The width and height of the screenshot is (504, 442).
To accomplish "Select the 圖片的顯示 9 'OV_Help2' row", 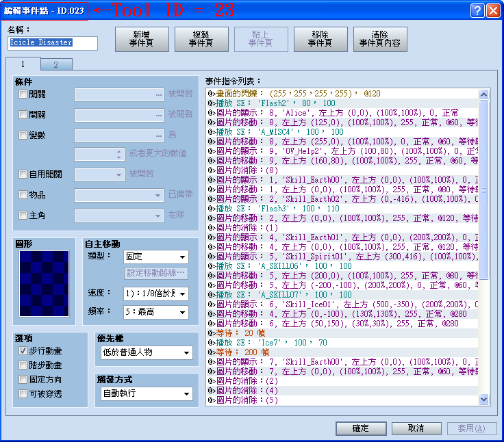I will (x=342, y=151).
